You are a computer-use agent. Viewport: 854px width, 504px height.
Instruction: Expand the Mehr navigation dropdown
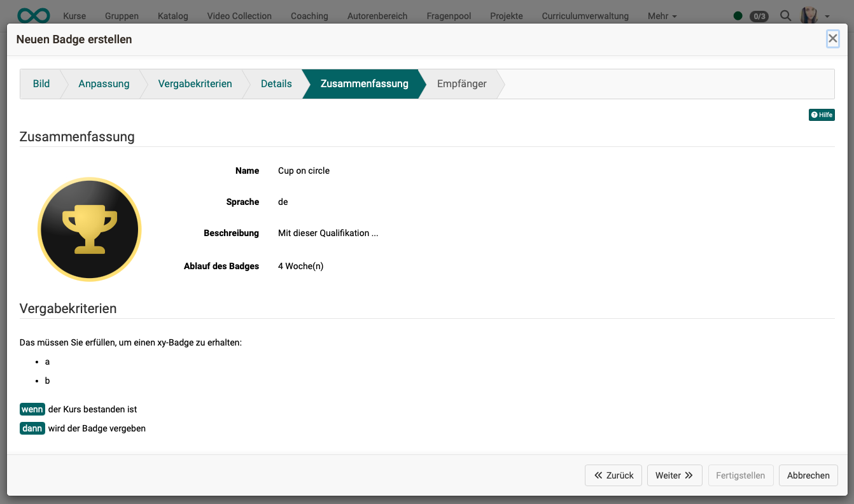(x=662, y=16)
